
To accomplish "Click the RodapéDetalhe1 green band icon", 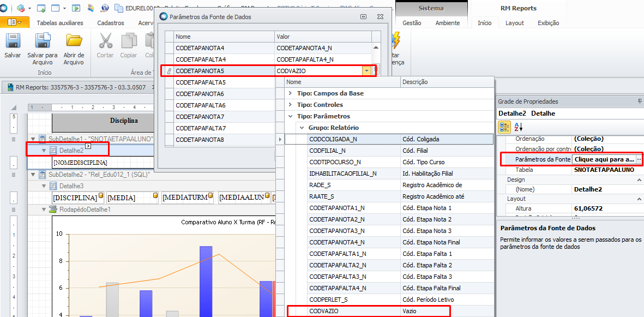I will click(x=53, y=210).
